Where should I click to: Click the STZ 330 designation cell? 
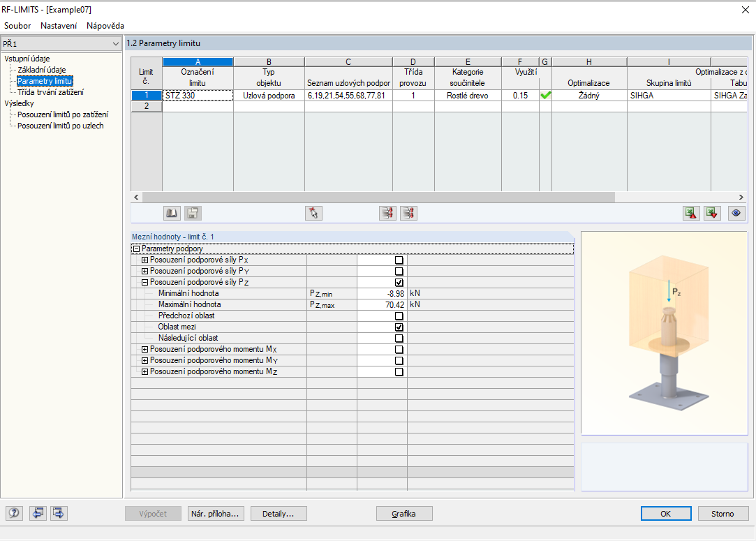coord(198,96)
